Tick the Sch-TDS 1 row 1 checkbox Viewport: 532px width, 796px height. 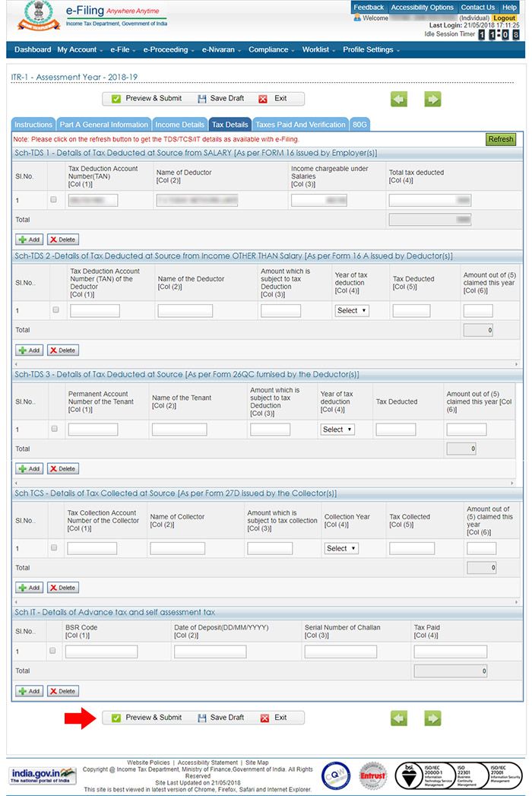tap(53, 200)
